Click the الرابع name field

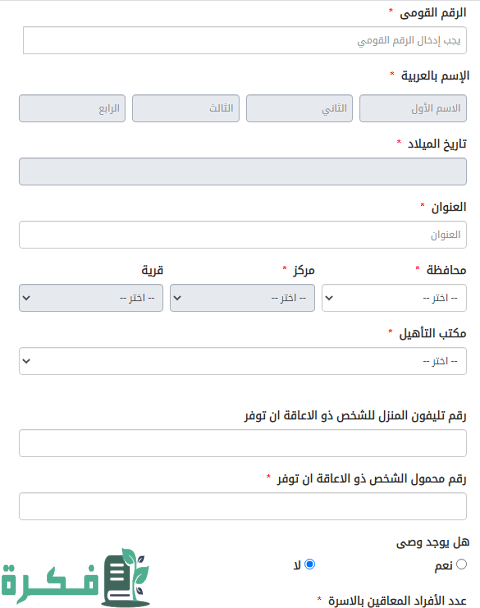pyautogui.click(x=73, y=108)
